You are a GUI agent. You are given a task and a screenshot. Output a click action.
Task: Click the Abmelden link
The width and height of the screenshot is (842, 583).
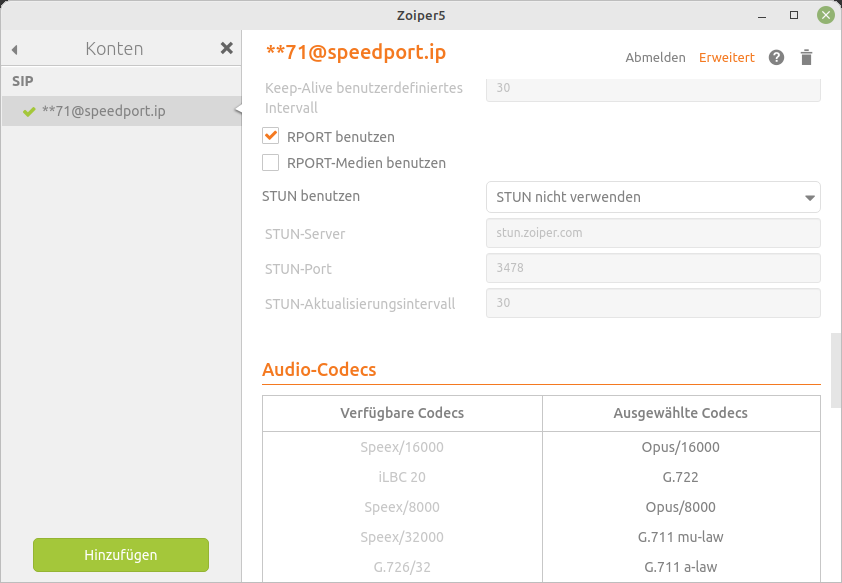pos(655,57)
